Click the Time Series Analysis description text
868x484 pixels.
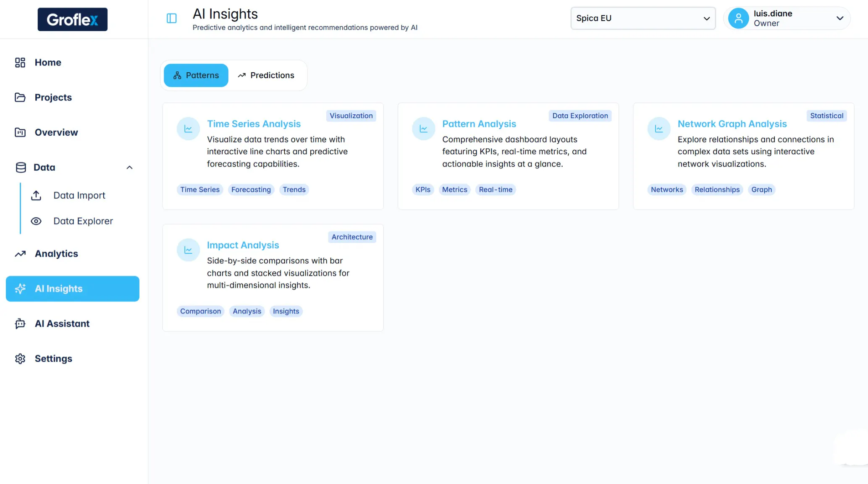277,152
